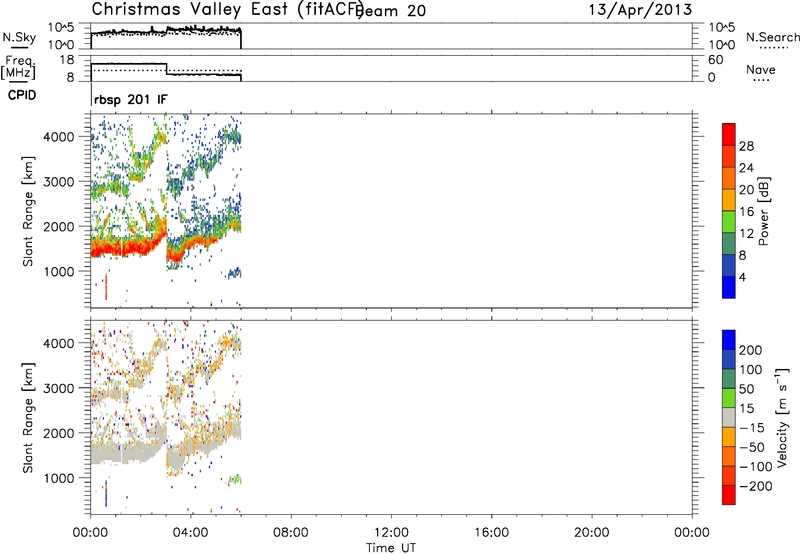Click power colorbar tick label '4'
The width and height of the screenshot is (800, 554).
pos(742,277)
